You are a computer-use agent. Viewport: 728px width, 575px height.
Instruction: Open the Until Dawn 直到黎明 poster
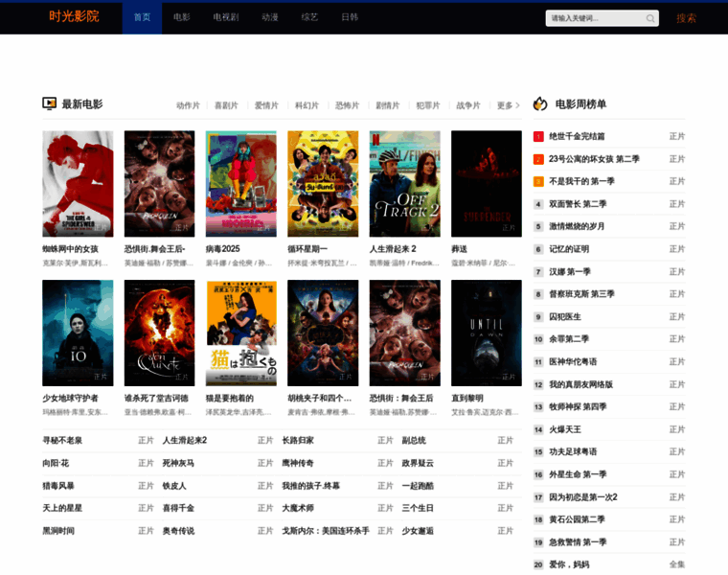point(487,333)
